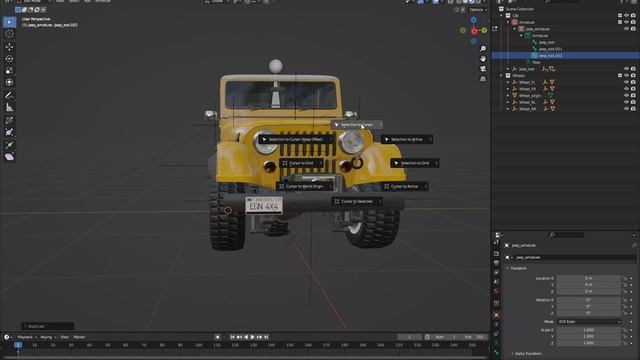Hide the Wheel_FL object in viewport
This screenshot has height=360, width=640.
pyautogui.click(x=627, y=82)
